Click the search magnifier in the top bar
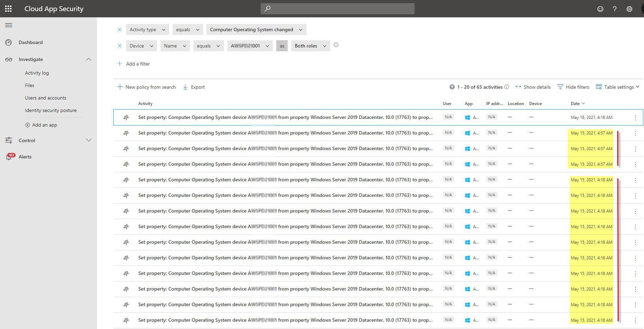Screen dimensions: 644x329 [267, 8]
